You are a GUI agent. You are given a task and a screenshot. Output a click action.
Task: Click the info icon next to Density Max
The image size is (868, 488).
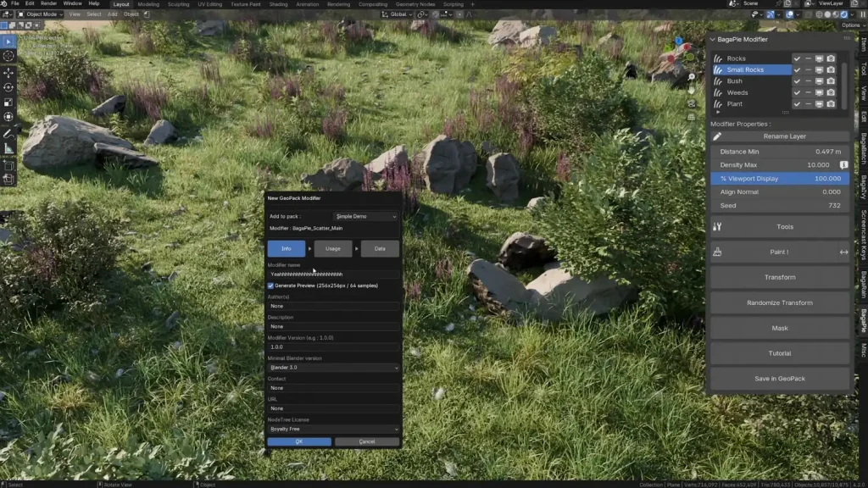pyautogui.click(x=843, y=164)
